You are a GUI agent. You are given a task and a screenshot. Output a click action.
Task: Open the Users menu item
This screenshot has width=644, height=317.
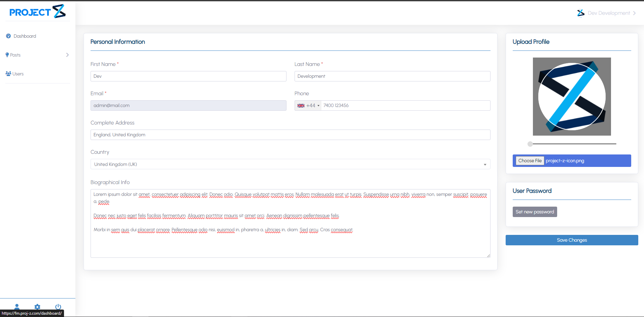point(18,74)
